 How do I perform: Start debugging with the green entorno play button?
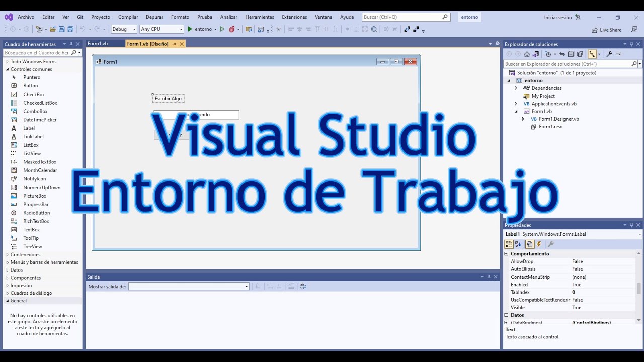click(200, 29)
